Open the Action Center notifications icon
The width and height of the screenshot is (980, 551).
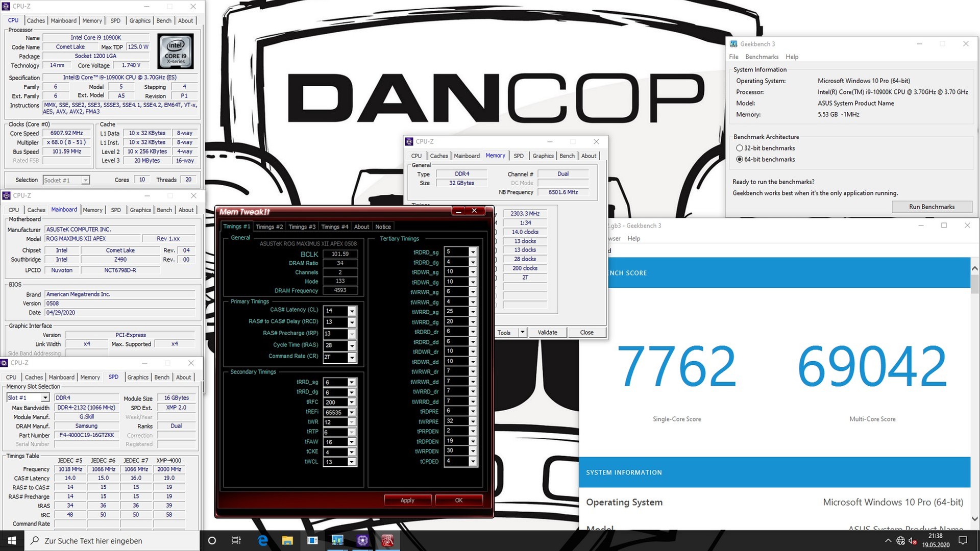[x=963, y=540]
